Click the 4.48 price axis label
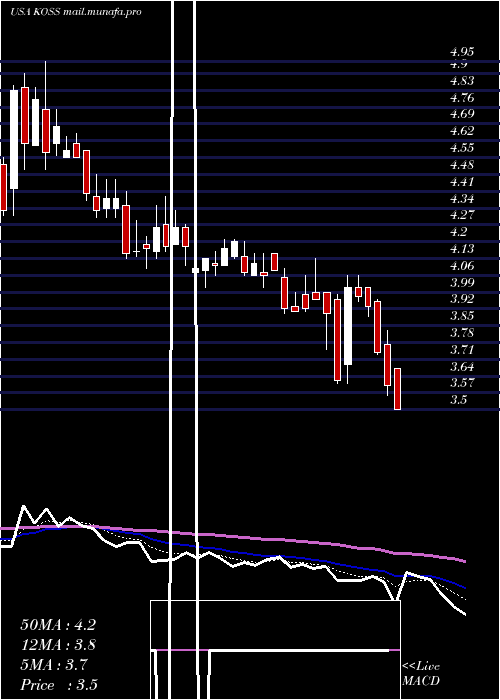 [462, 165]
